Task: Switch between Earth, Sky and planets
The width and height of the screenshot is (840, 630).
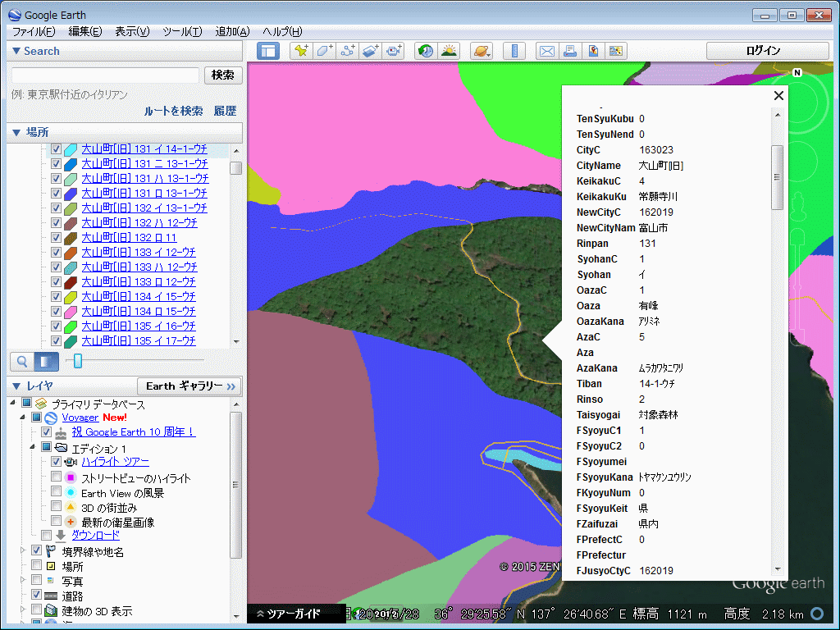Action: pos(481,51)
